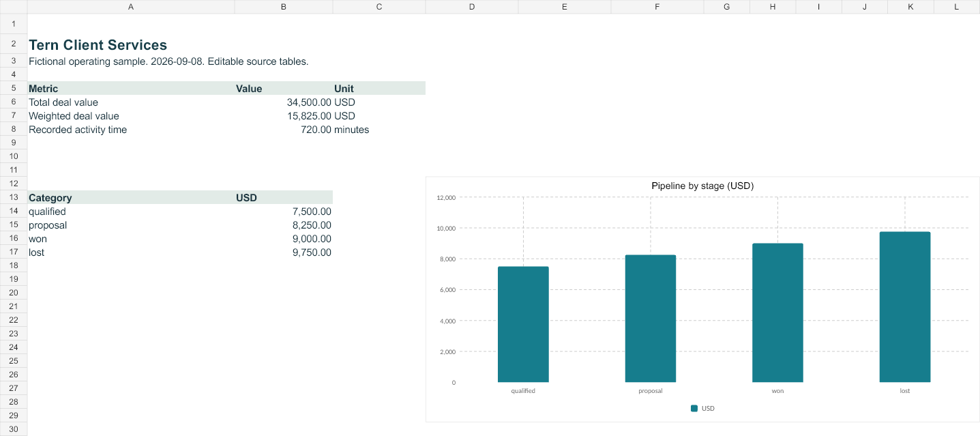The height and width of the screenshot is (436, 980).
Task: Click the 'Total deal value' cell
Action: [131, 102]
